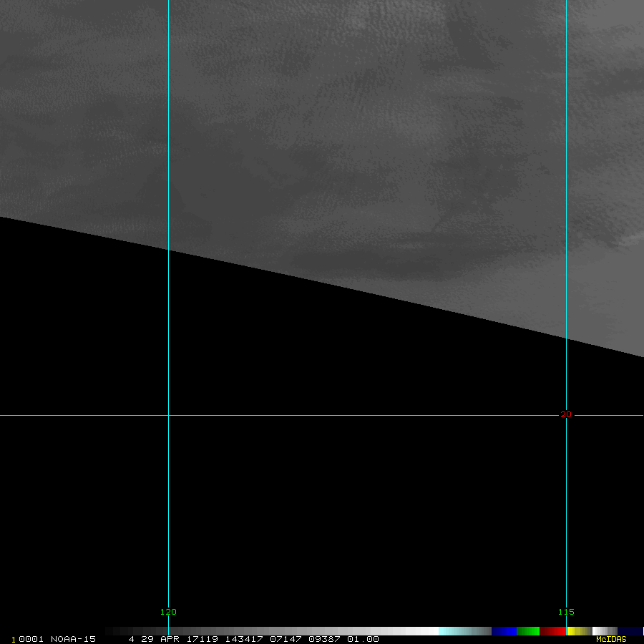Screen dimensions: 644x644
Task: Click the green 115 longitude label
Action: point(566,612)
